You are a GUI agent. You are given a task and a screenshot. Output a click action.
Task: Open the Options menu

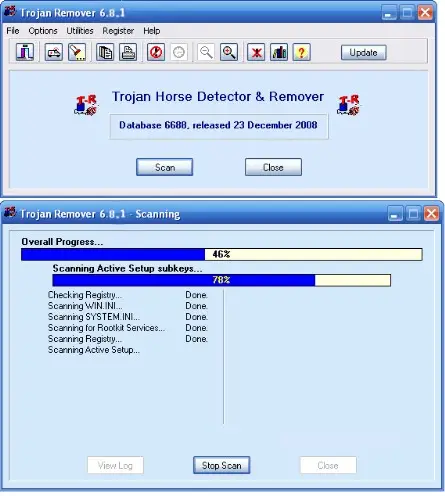click(43, 31)
